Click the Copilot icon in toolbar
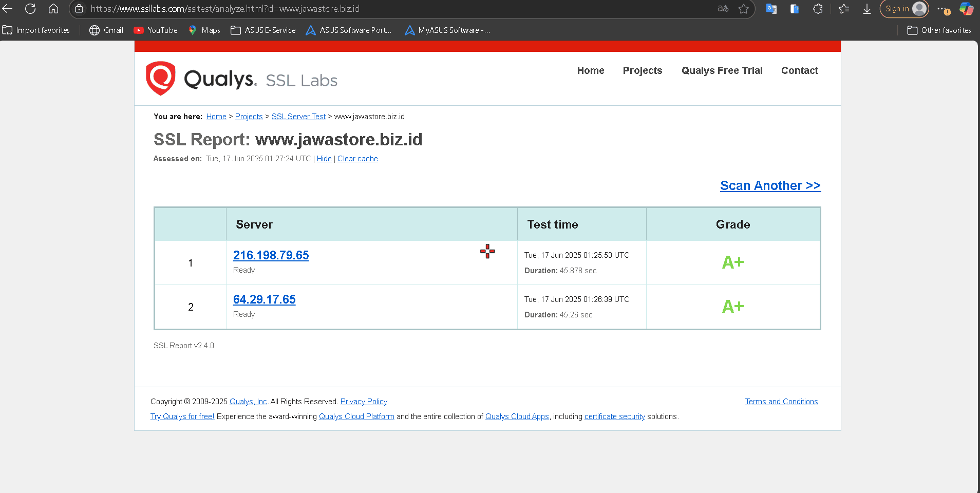The image size is (980, 493). click(x=966, y=9)
